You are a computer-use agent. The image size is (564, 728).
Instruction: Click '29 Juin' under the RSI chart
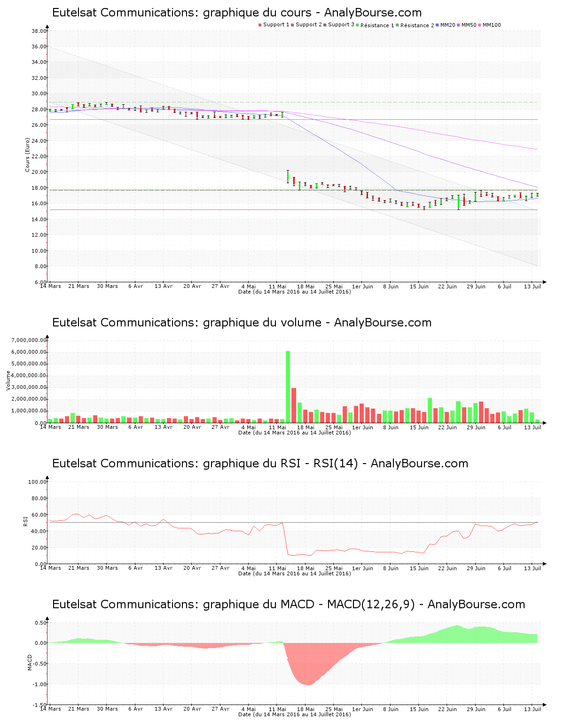476,568
